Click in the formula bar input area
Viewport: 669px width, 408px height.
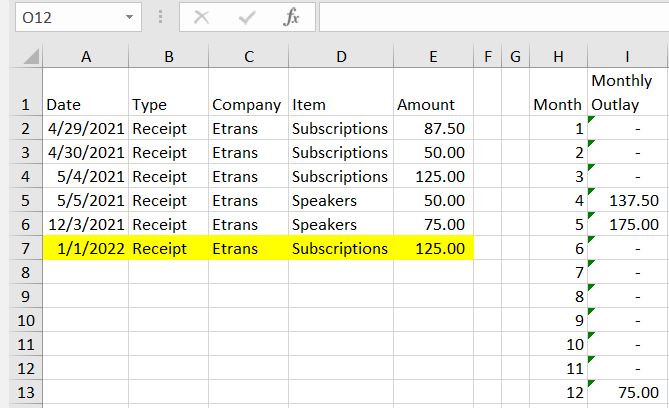(x=490, y=18)
